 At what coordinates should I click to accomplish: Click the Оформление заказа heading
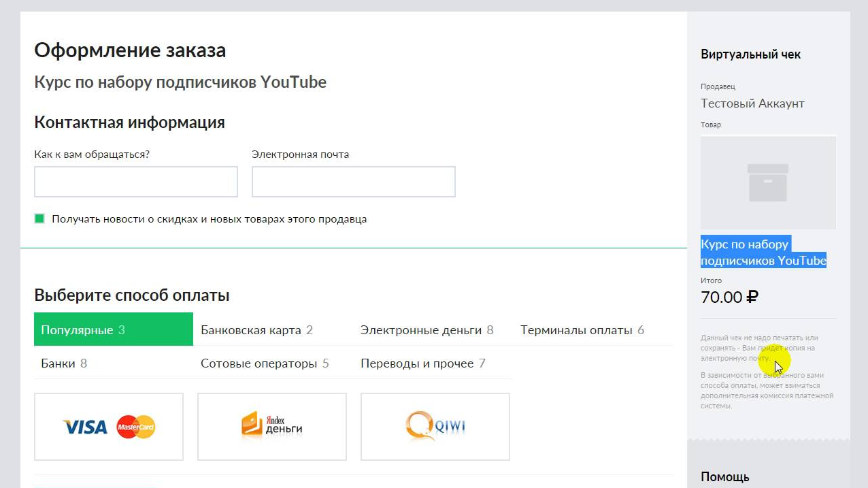pyautogui.click(x=130, y=50)
